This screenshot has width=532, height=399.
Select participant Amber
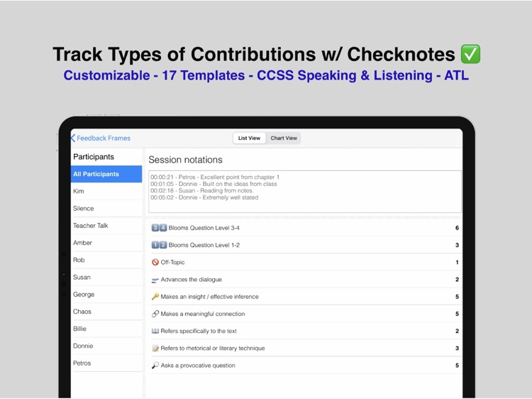pyautogui.click(x=106, y=243)
